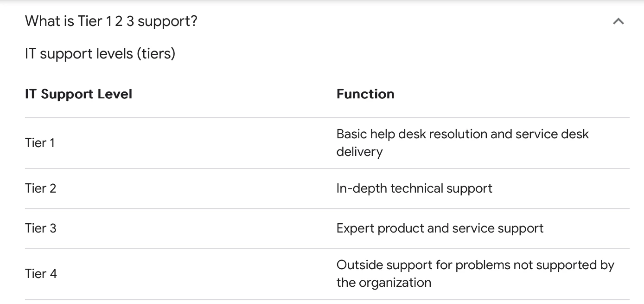Collapse the Tier 1 2 3 support question chevron
Viewport: 644px width, 304px height.
coord(618,21)
